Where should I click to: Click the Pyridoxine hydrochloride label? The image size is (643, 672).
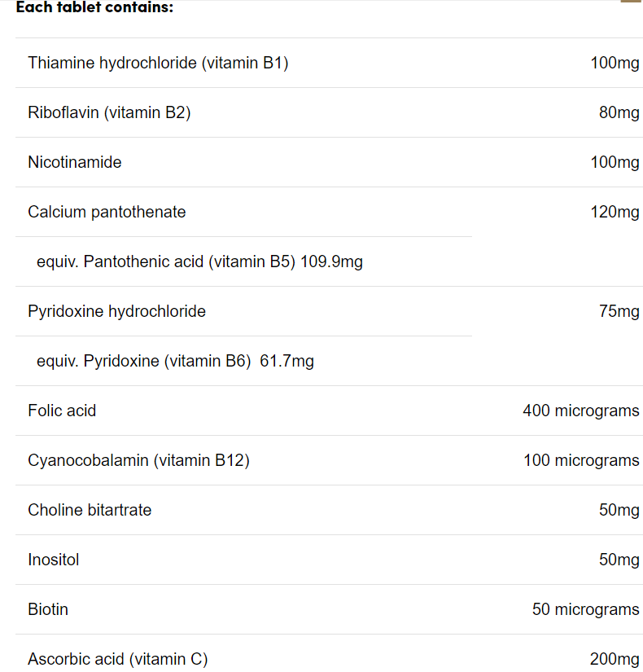(116, 312)
